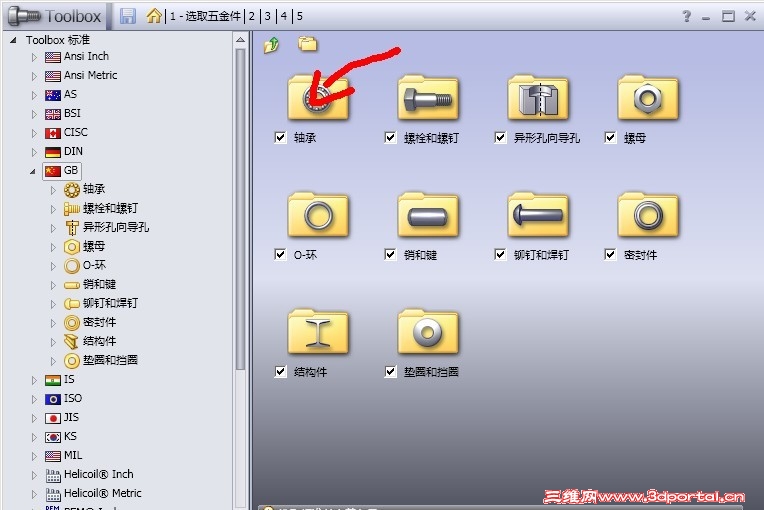Open the 螺栓和螺钉 bolts folder icon

pyautogui.click(x=428, y=97)
